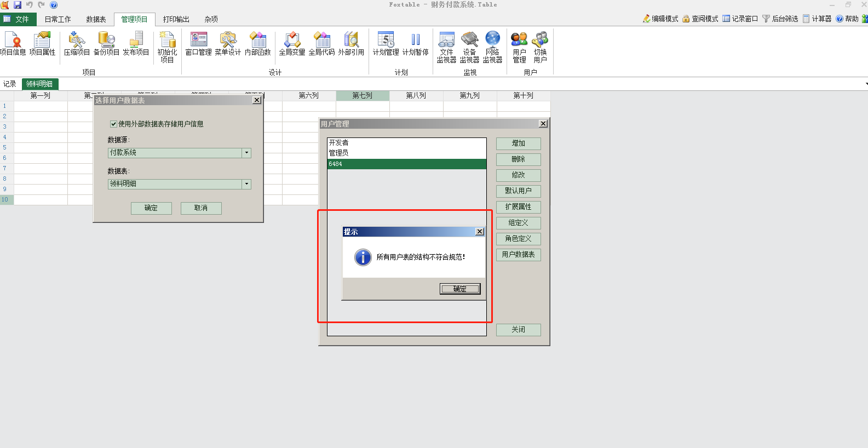Switch to the 数据表 ribbon tab
868x448 pixels.
[96, 19]
